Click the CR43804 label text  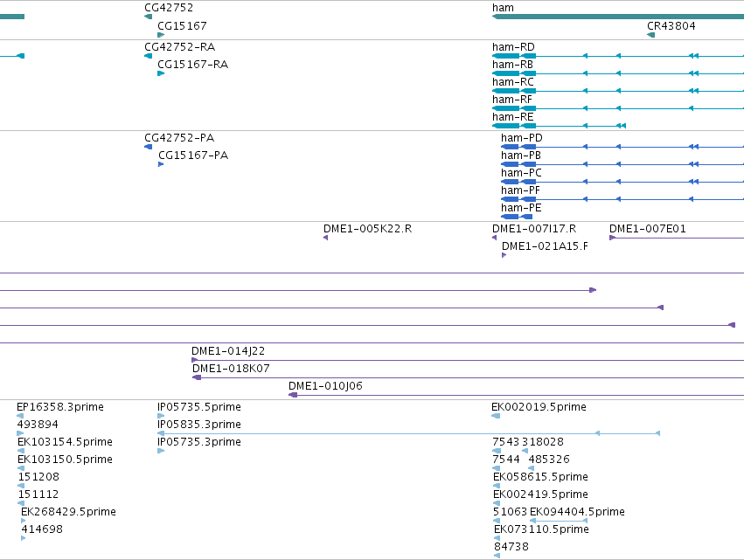tap(671, 25)
